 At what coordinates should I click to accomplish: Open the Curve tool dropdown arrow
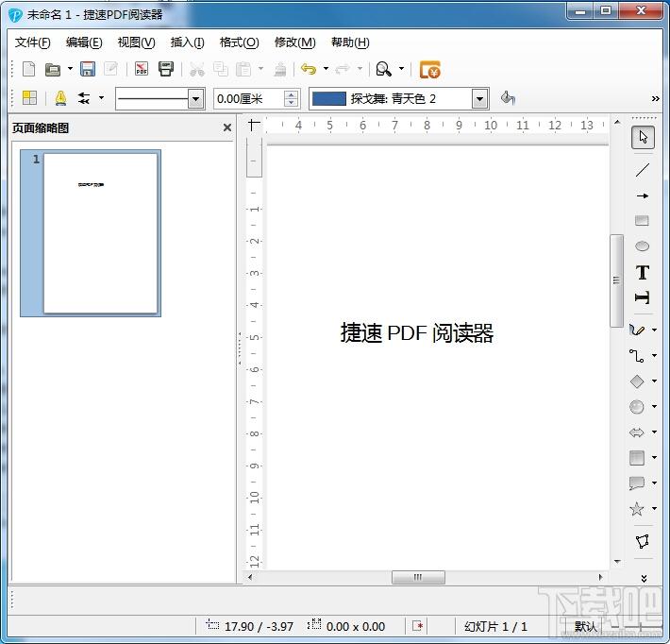click(654, 330)
